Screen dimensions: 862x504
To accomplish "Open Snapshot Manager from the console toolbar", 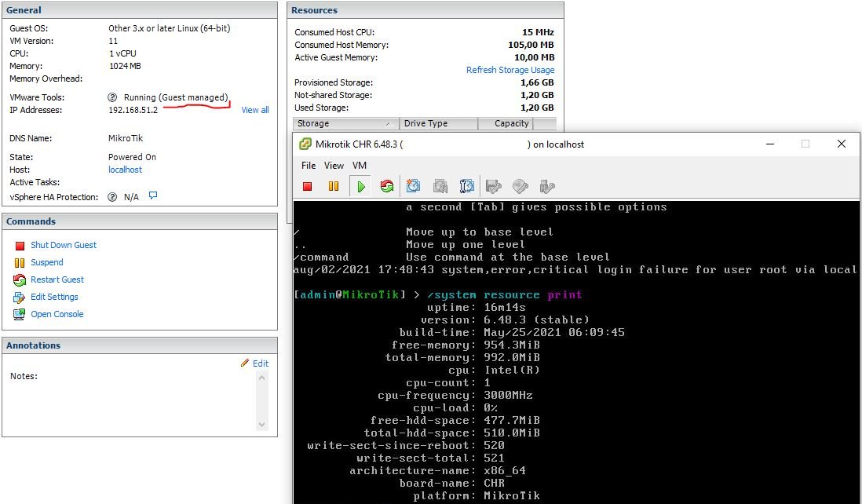I will coord(467,187).
